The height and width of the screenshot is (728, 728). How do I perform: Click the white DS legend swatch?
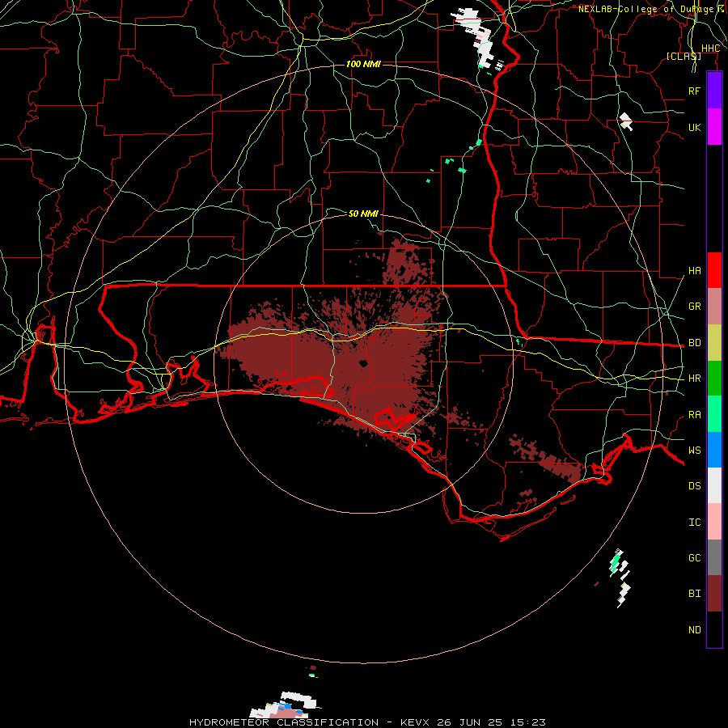pos(714,485)
